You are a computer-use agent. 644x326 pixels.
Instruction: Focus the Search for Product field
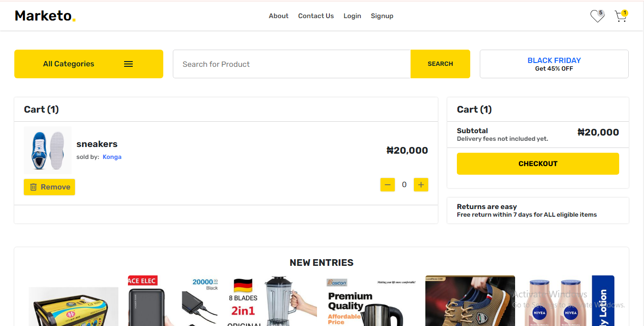coord(292,64)
